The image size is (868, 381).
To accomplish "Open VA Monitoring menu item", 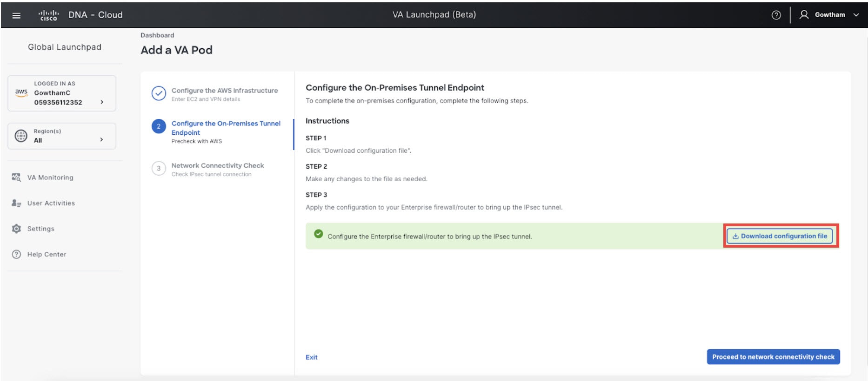I will pyautogui.click(x=50, y=177).
